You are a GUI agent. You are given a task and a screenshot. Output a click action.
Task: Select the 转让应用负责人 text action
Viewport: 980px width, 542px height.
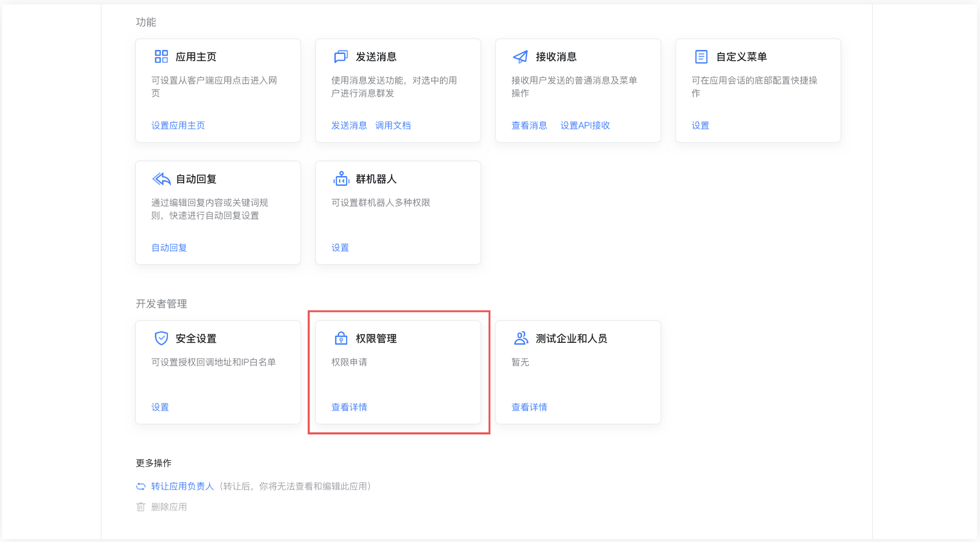click(x=182, y=486)
